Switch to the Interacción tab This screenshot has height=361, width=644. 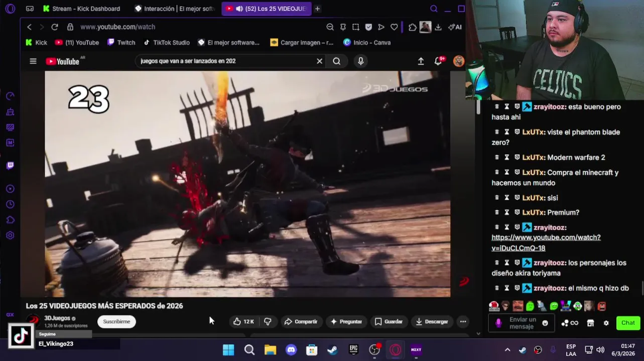175,9
